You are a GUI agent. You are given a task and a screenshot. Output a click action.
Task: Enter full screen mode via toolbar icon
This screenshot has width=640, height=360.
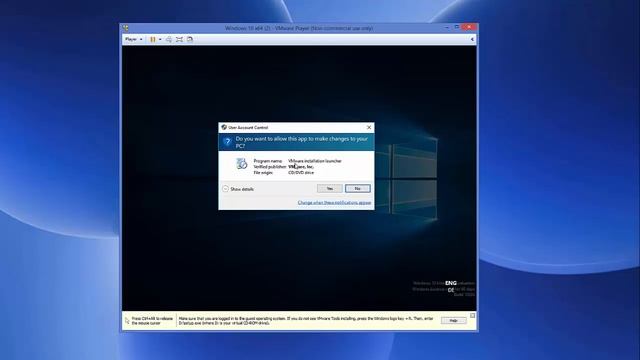[x=179, y=39]
